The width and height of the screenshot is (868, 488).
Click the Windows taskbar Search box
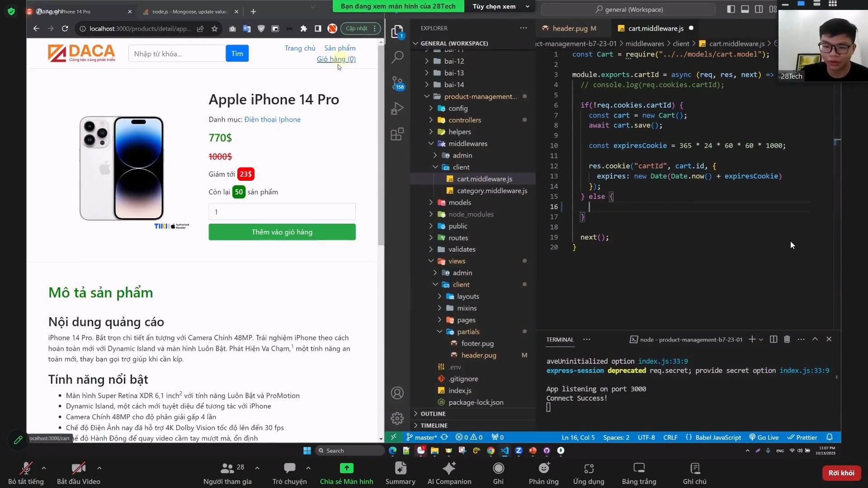coord(350,450)
